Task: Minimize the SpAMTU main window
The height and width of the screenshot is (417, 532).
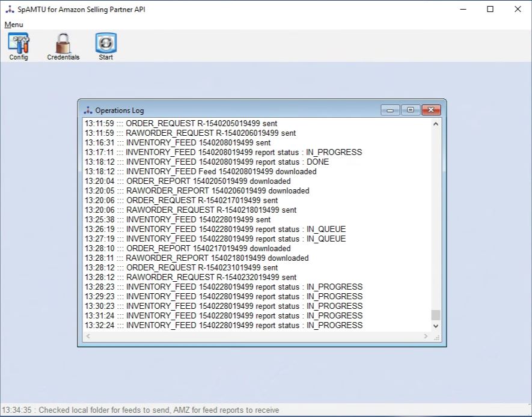Action: (x=463, y=9)
